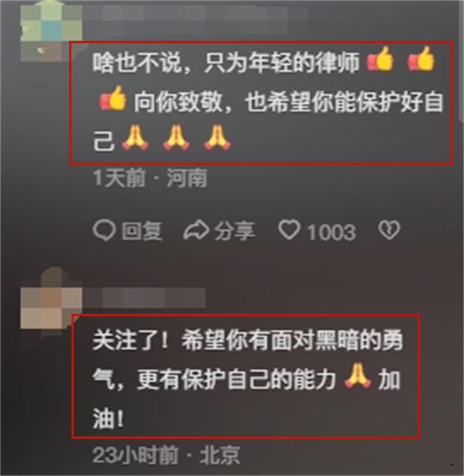464x476 pixels.
Task: Click the reply speech-bubble icon
Action: 104,230
